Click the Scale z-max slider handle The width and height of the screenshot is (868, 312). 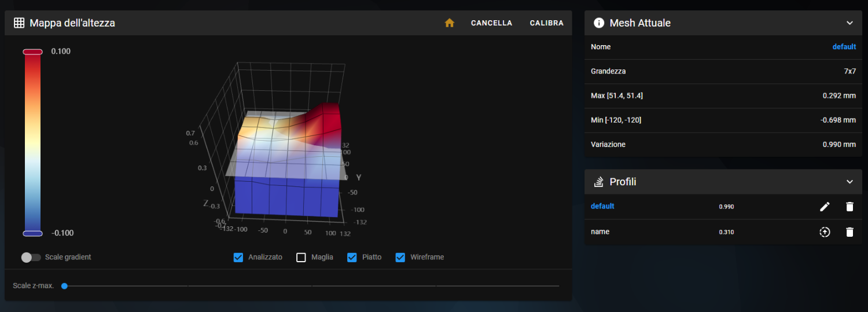tap(64, 286)
